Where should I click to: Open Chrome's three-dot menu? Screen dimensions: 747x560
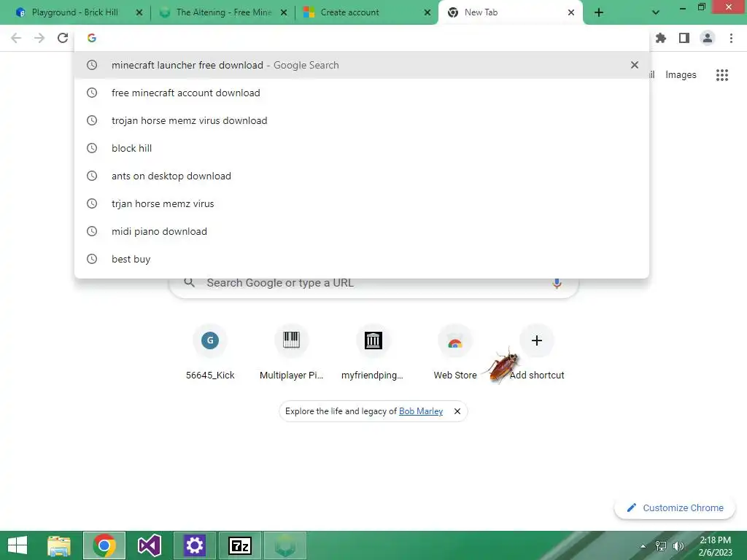coord(731,38)
